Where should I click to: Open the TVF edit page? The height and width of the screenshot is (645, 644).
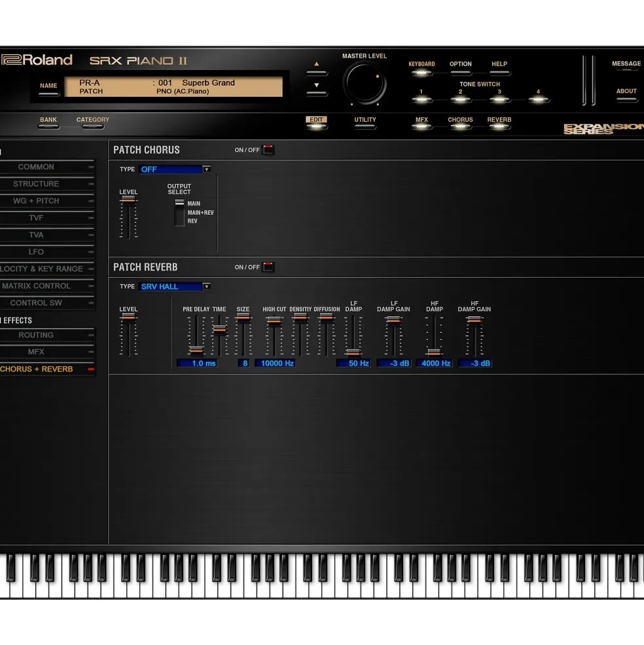click(x=47, y=218)
